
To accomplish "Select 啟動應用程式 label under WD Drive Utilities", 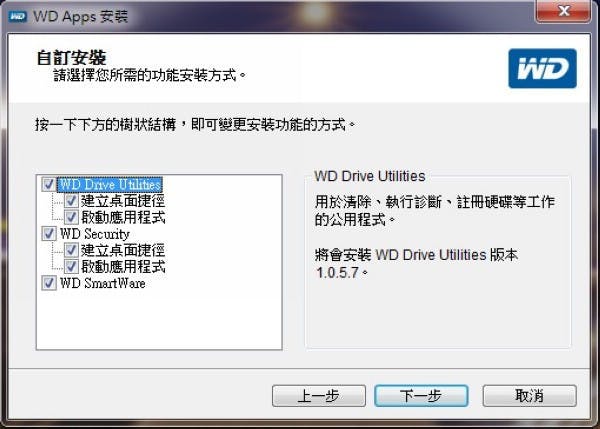I will 123,217.
